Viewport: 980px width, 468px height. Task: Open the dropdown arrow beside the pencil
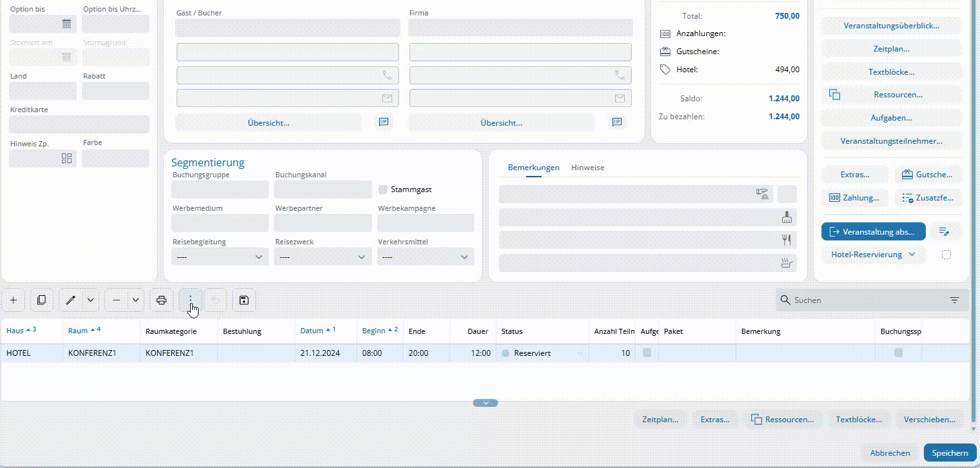[x=90, y=300]
